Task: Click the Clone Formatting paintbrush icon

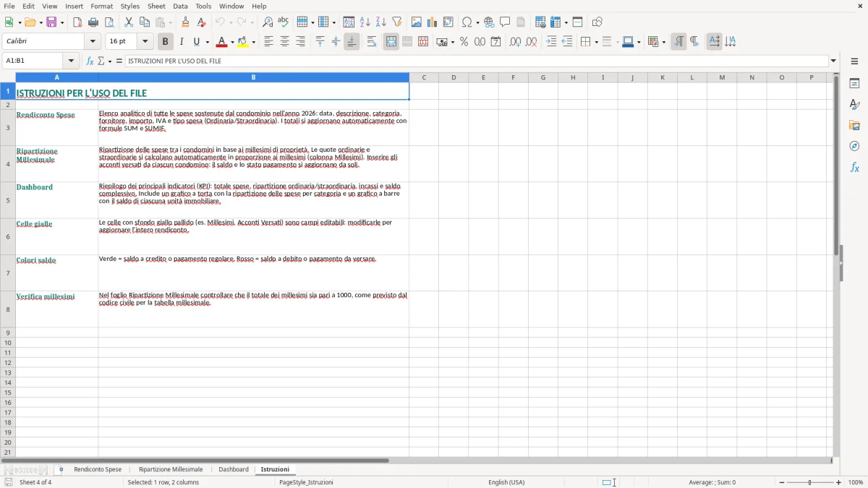Action: 185,22
